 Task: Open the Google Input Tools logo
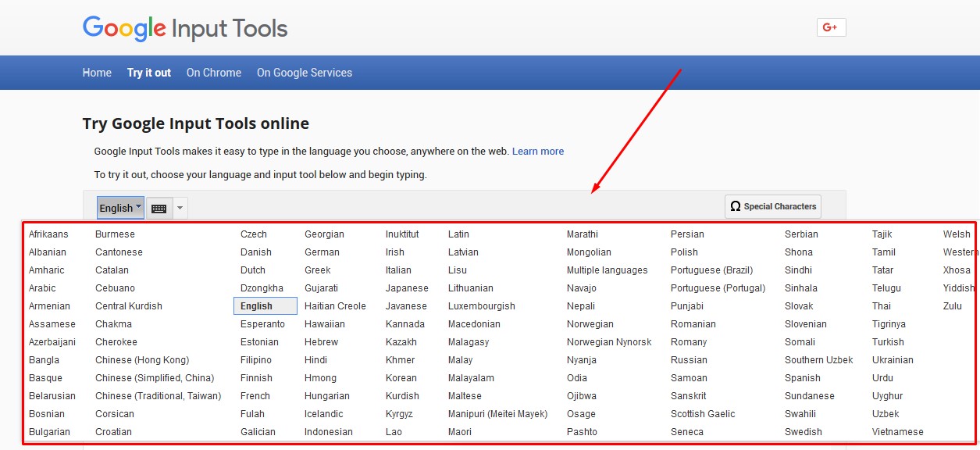click(x=185, y=29)
